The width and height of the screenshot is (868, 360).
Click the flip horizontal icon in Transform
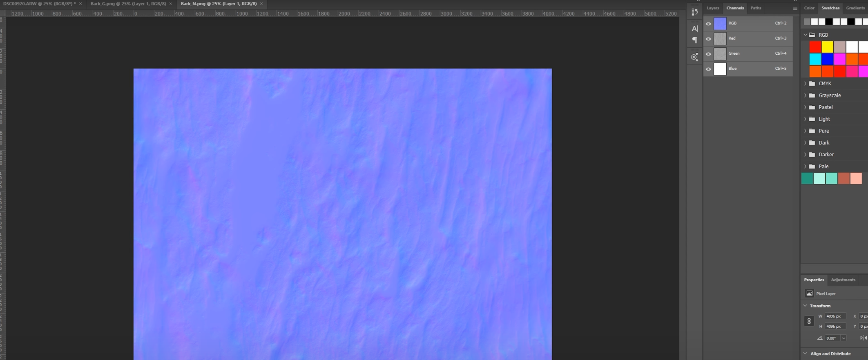[863, 338]
